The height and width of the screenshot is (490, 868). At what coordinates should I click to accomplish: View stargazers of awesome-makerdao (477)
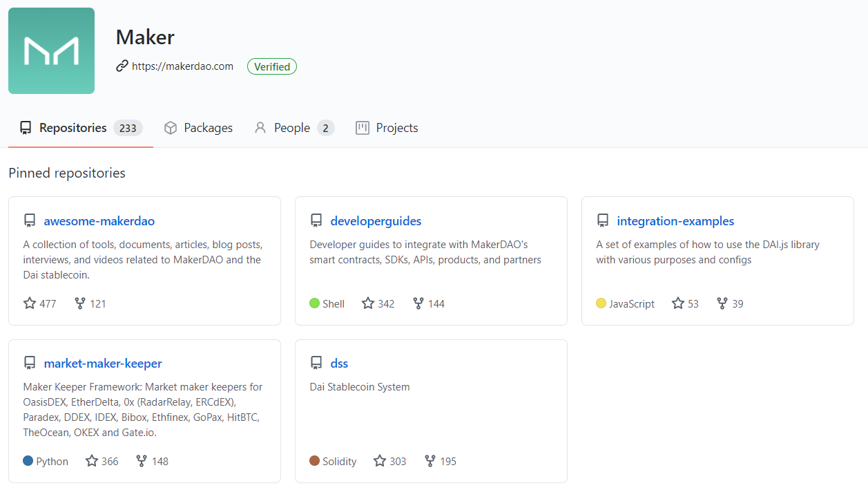pos(40,303)
